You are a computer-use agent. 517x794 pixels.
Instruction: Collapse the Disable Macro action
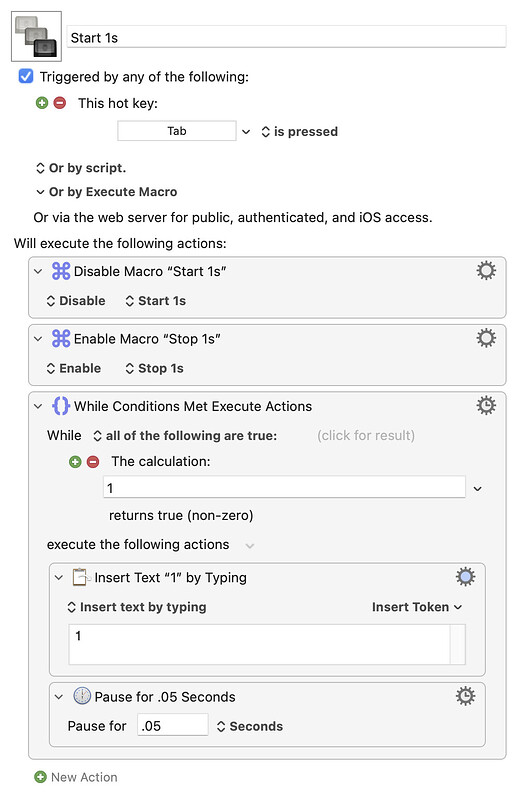(38, 271)
